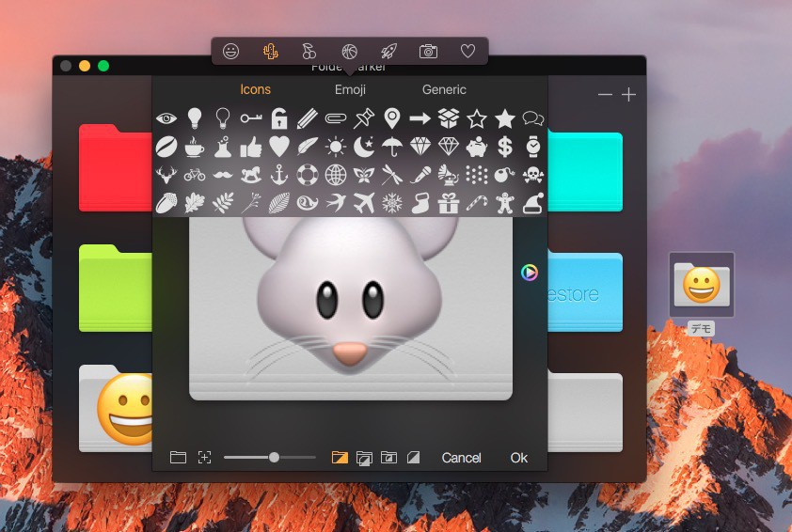Click the mouse emoji folder preview
Screen dimensions: 792x532
pyautogui.click(x=351, y=308)
